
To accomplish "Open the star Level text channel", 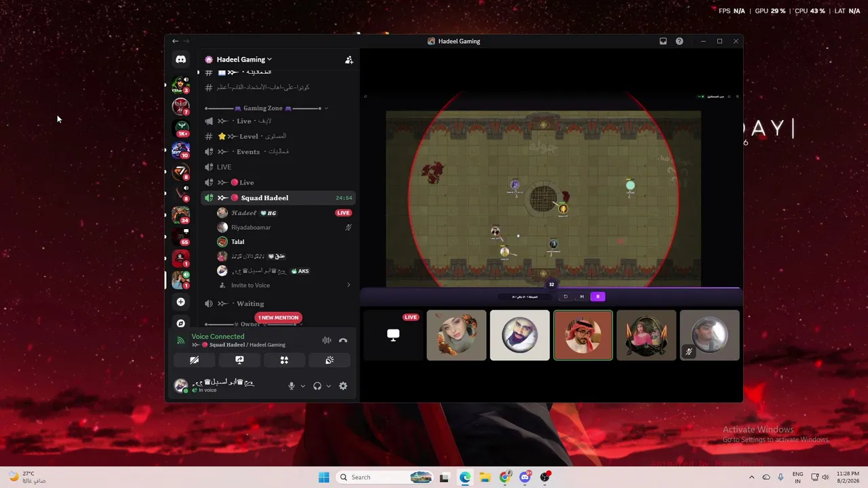I will pyautogui.click(x=278, y=136).
